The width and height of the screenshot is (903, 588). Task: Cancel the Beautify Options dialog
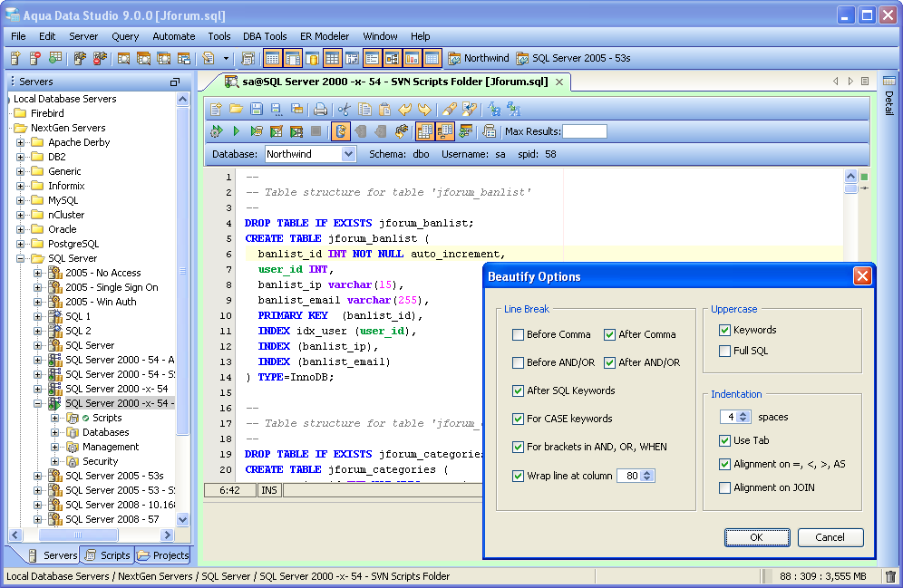tap(830, 537)
